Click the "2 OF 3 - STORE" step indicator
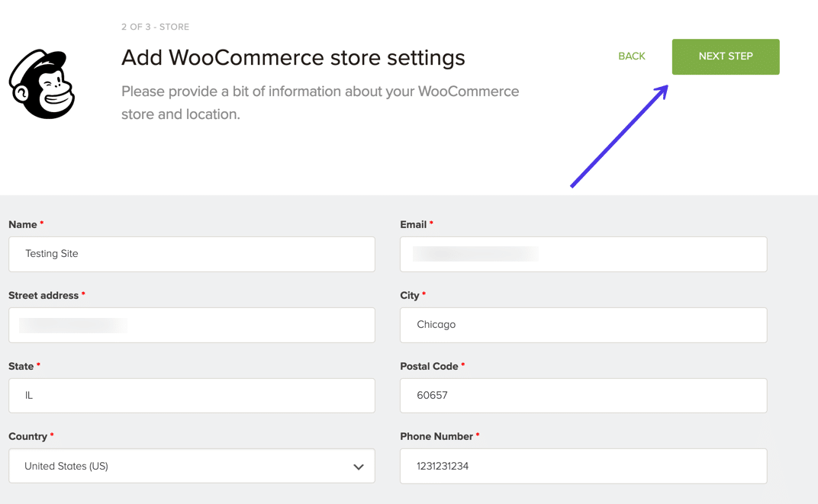 [x=155, y=27]
